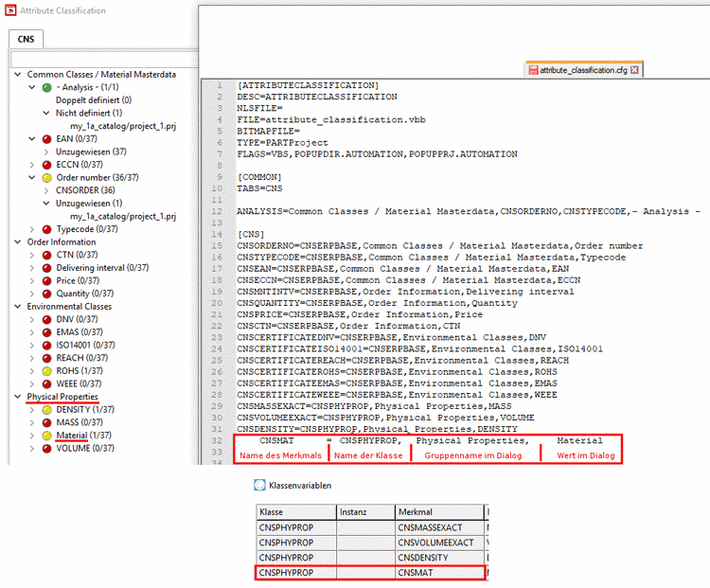
Task: Expand the Material (1/37) node
Action: (31, 436)
